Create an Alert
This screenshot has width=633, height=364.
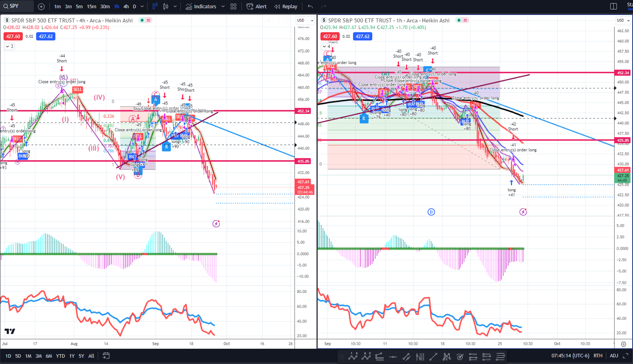pyautogui.click(x=256, y=6)
